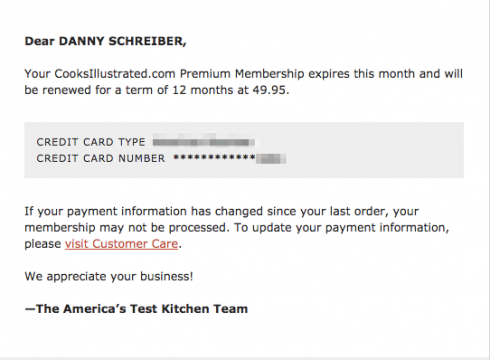Screen dimensions: 490x360
Task: Select the "CREDIT CARD TYPE" label
Action: tap(91, 142)
